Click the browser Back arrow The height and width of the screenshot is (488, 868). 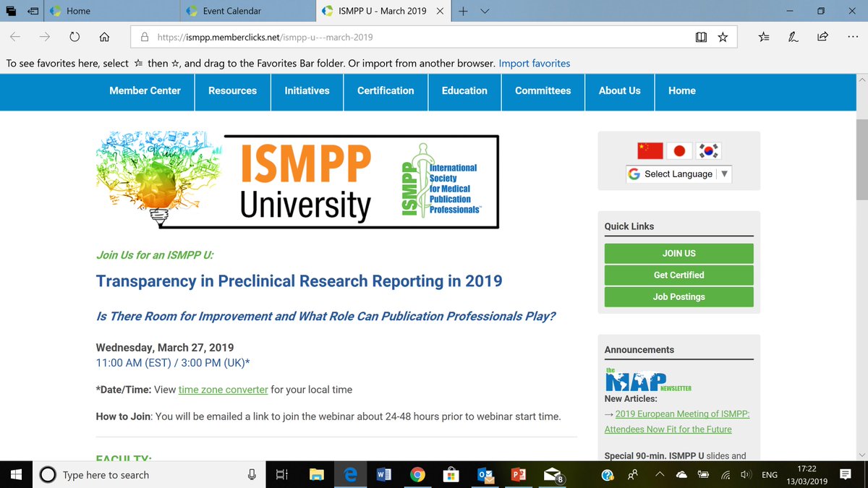tap(15, 37)
